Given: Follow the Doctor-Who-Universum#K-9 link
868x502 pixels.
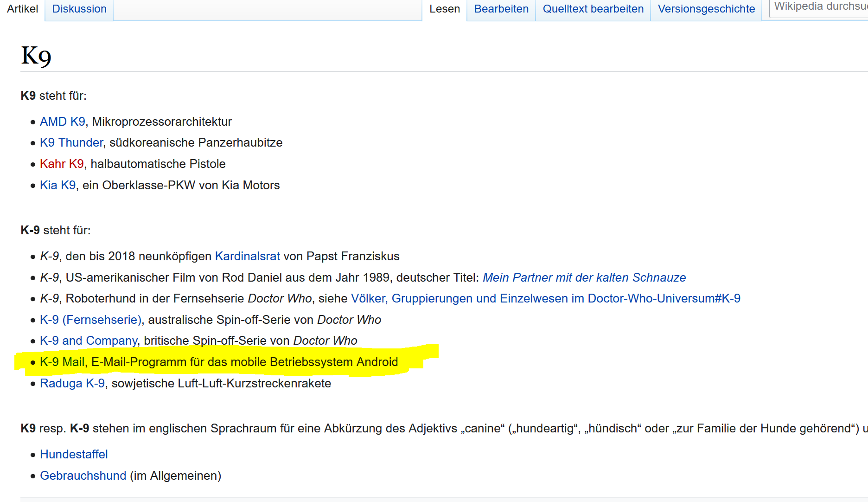Looking at the screenshot, I should 545,298.
